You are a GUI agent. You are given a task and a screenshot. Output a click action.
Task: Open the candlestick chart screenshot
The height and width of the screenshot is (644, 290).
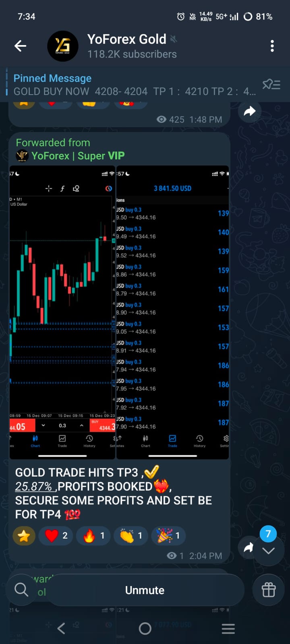(x=62, y=312)
